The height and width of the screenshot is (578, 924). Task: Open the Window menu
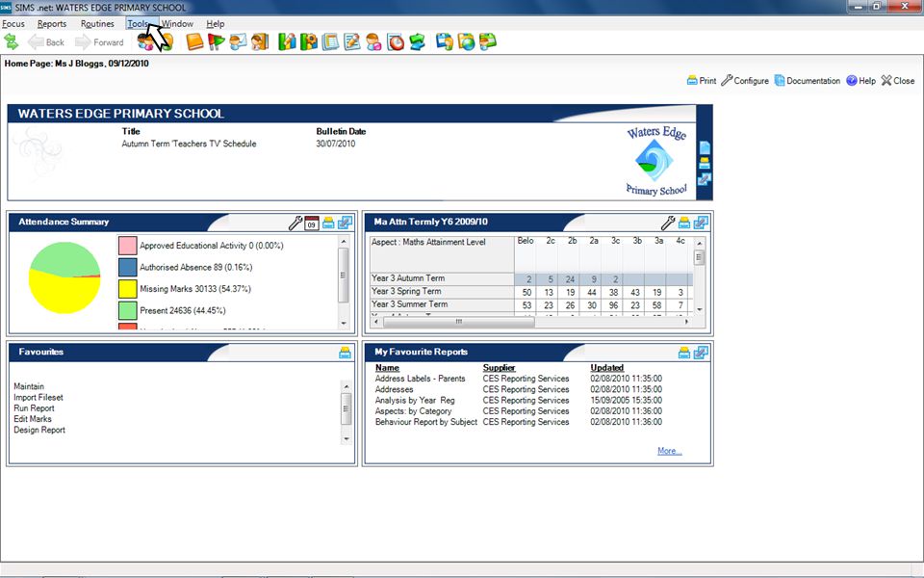pyautogui.click(x=177, y=23)
